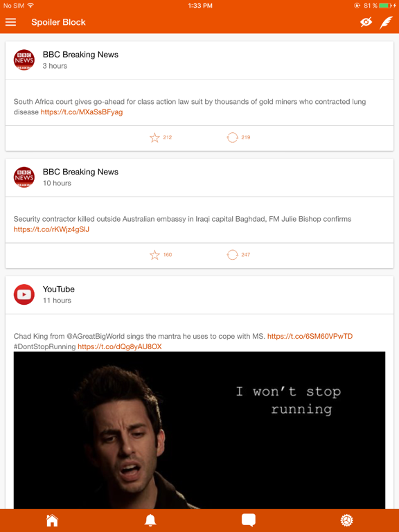Viewport: 399px width, 532px height.
Task: Go to the Home tab
Action: 52,520
